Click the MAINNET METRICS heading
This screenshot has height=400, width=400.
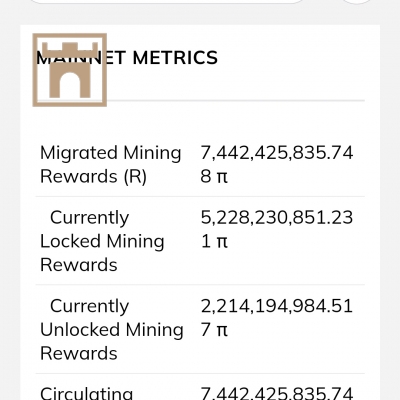(127, 58)
